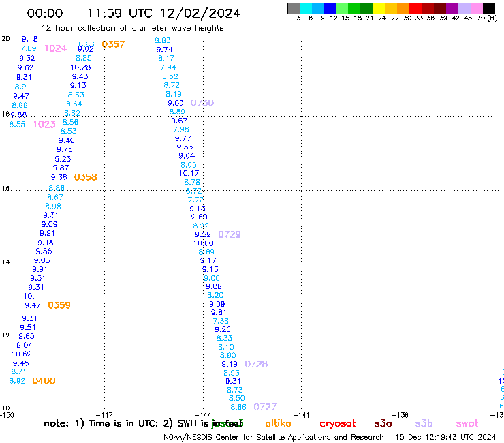Click the longitude axis label -147

click(x=104, y=415)
